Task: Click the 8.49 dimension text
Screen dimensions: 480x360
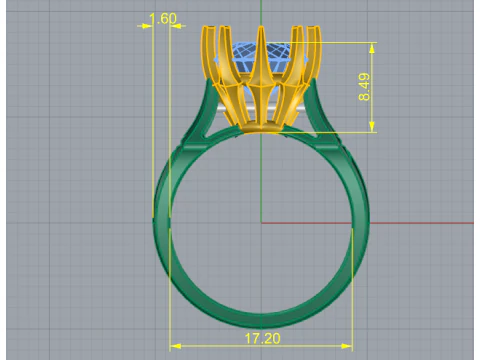Action: pos(364,87)
